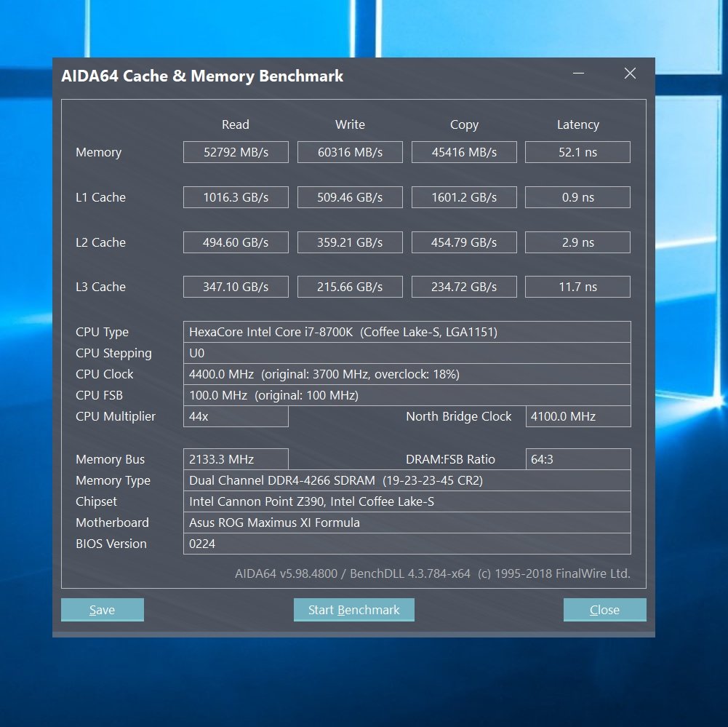Click the CPU Stepping value U0
This screenshot has width=728, height=727.
(407, 353)
